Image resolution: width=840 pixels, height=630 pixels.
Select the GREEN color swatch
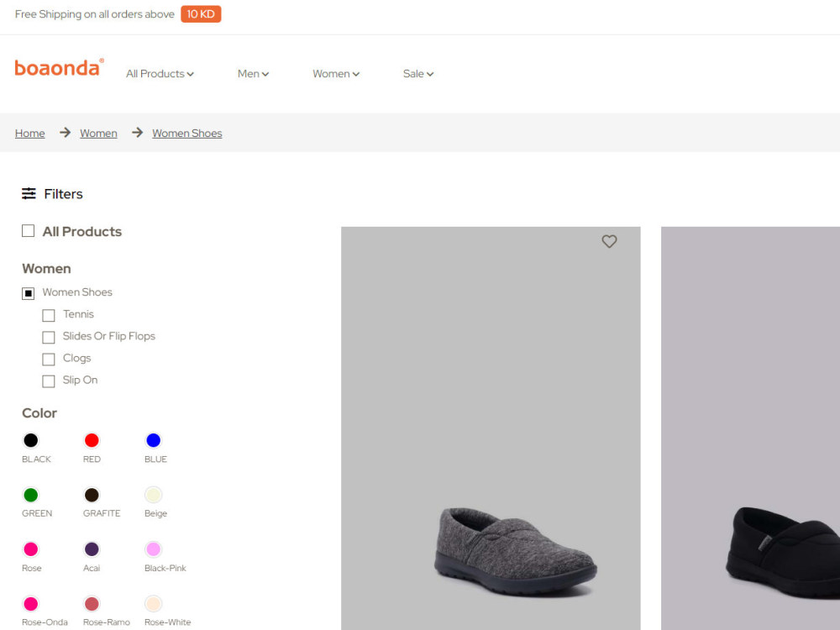point(30,495)
